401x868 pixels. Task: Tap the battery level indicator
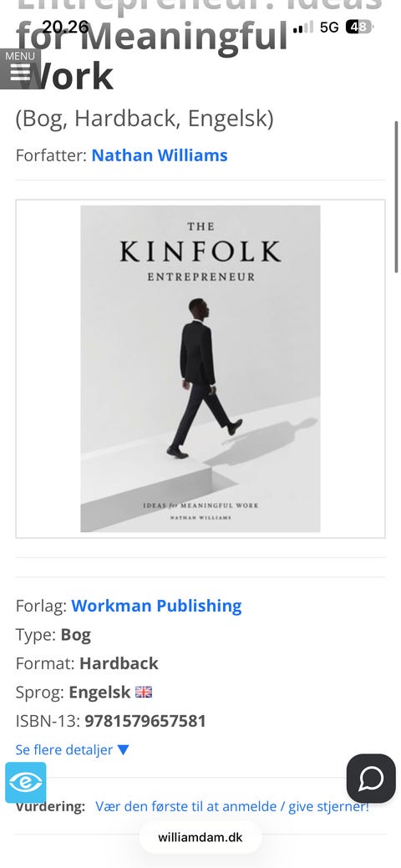tap(359, 27)
